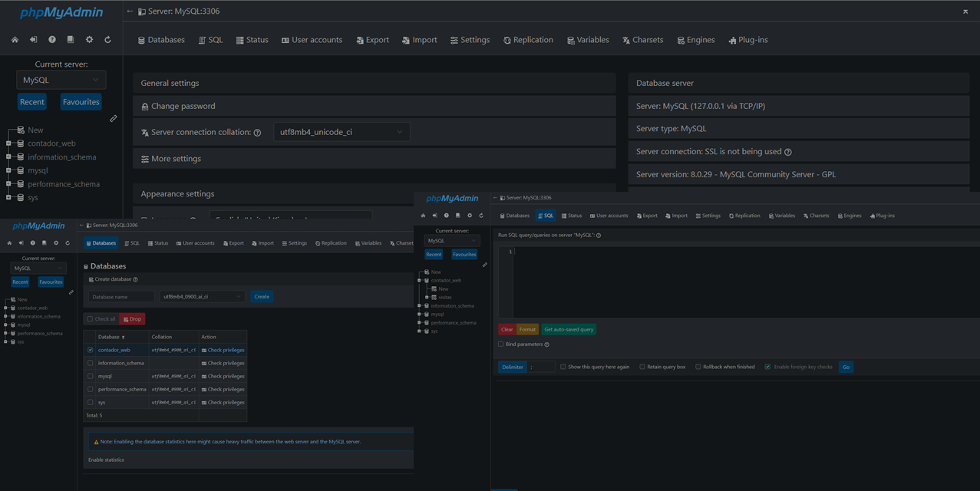This screenshot has height=491, width=980.
Task: Click the sort icon in Database column header
Action: point(123,337)
